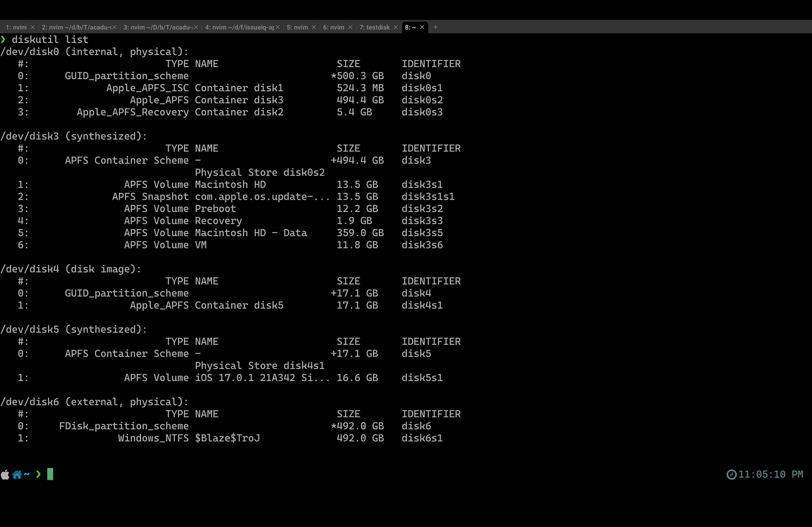The width and height of the screenshot is (812, 527).
Task: Open a new tab with plus
Action: [436, 27]
